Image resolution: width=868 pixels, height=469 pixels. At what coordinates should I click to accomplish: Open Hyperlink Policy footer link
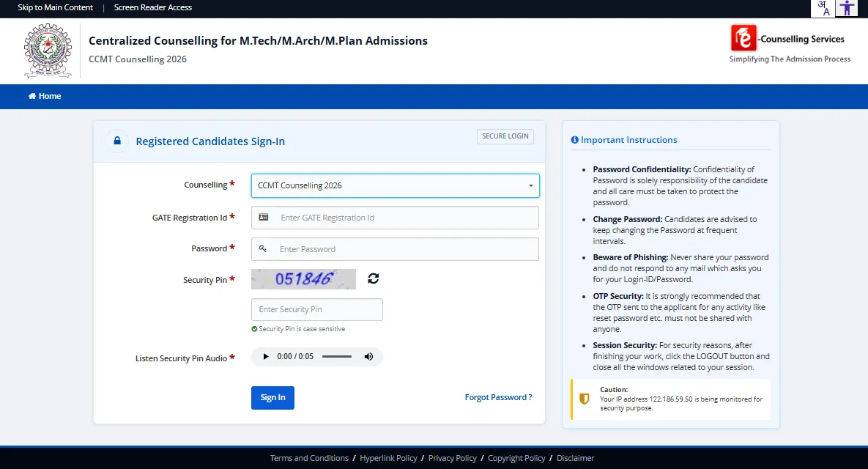[389, 459]
